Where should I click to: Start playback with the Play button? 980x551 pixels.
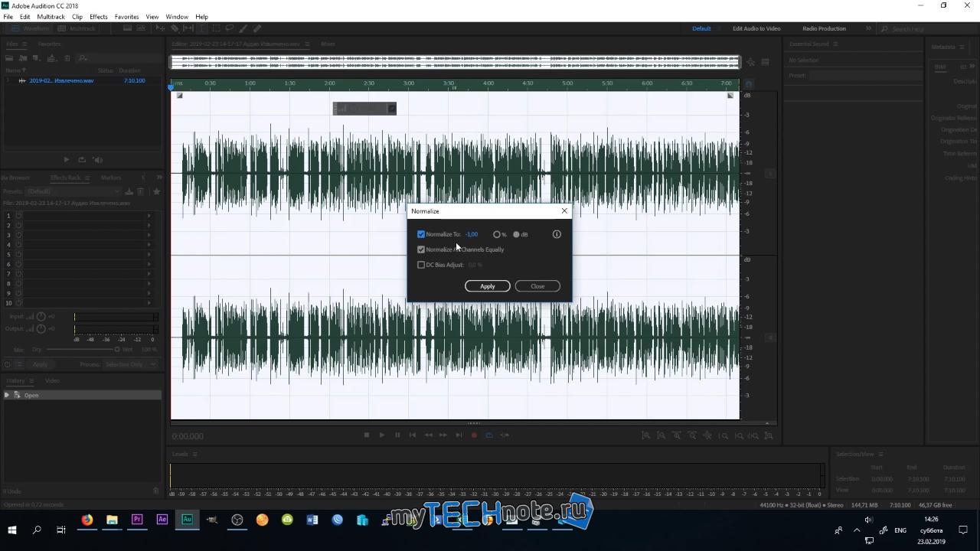[x=382, y=435]
